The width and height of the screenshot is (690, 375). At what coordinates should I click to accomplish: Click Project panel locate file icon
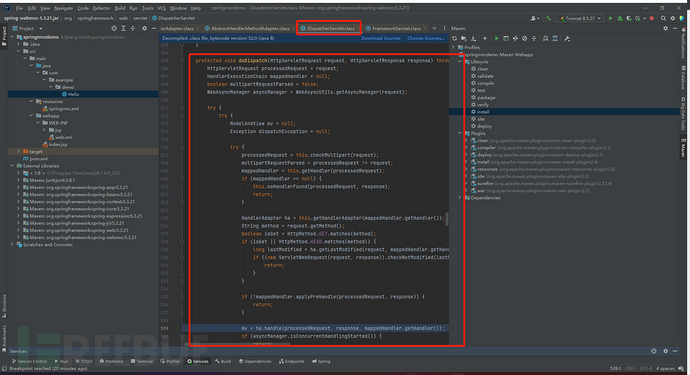(114, 28)
